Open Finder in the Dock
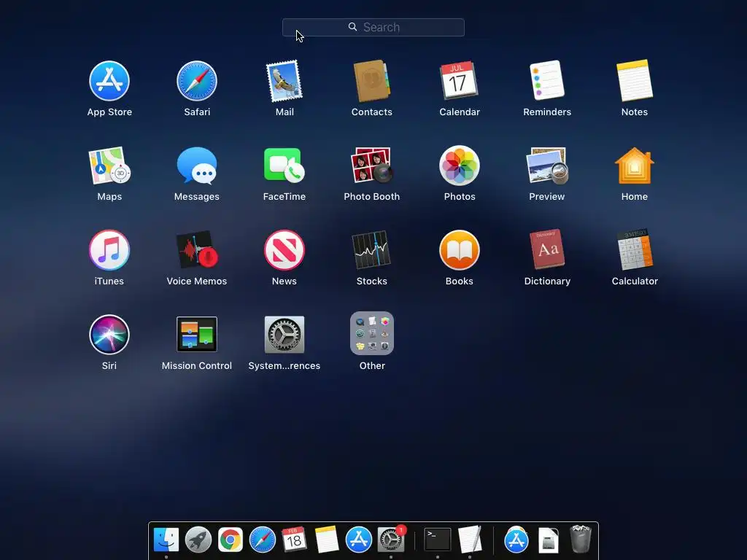This screenshot has height=560, width=747. click(x=166, y=540)
